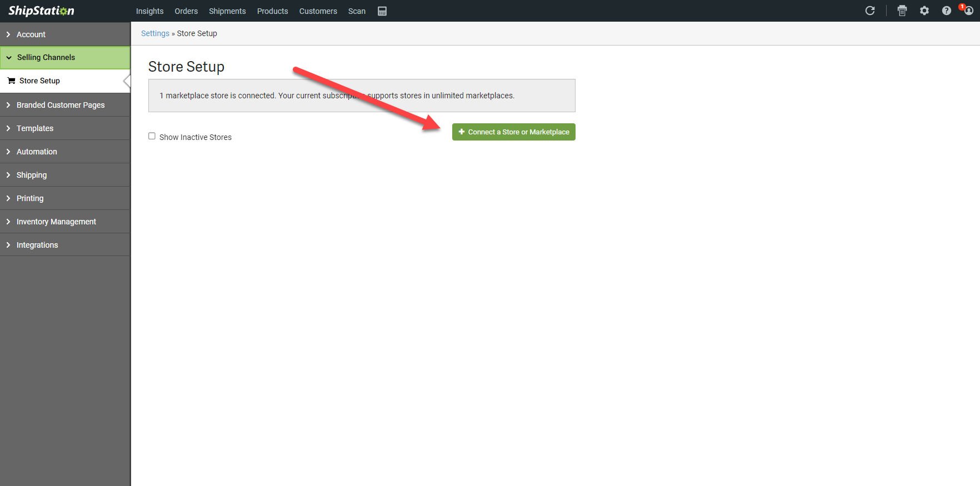Click the refresh icon in header
The image size is (980, 486).
point(870,11)
